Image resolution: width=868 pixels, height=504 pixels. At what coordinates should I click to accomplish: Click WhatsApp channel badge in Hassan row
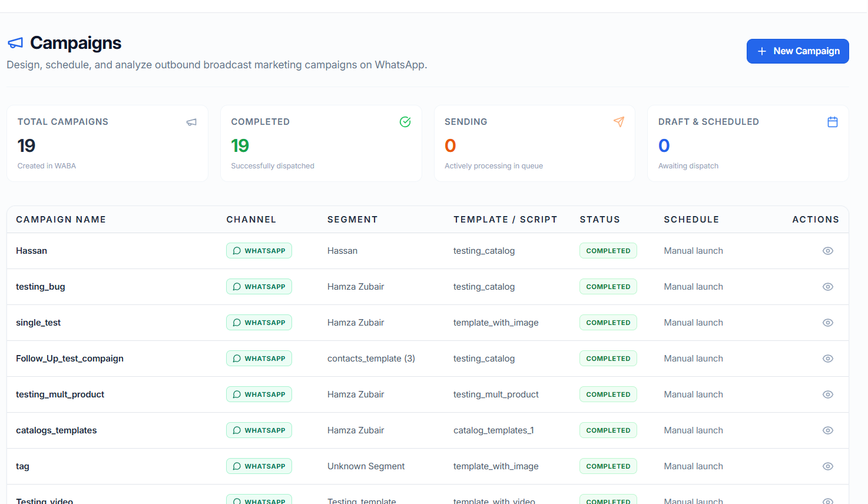pyautogui.click(x=259, y=251)
